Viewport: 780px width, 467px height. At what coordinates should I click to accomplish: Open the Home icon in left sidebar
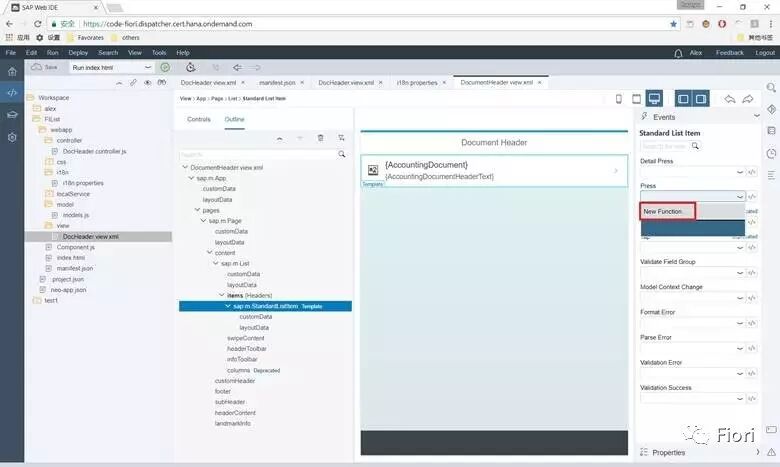(12, 72)
